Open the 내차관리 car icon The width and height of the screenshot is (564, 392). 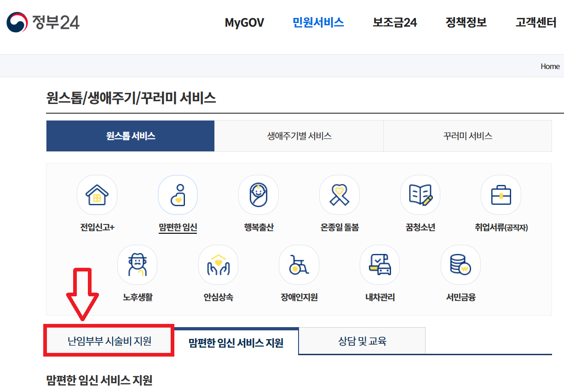coord(380,265)
